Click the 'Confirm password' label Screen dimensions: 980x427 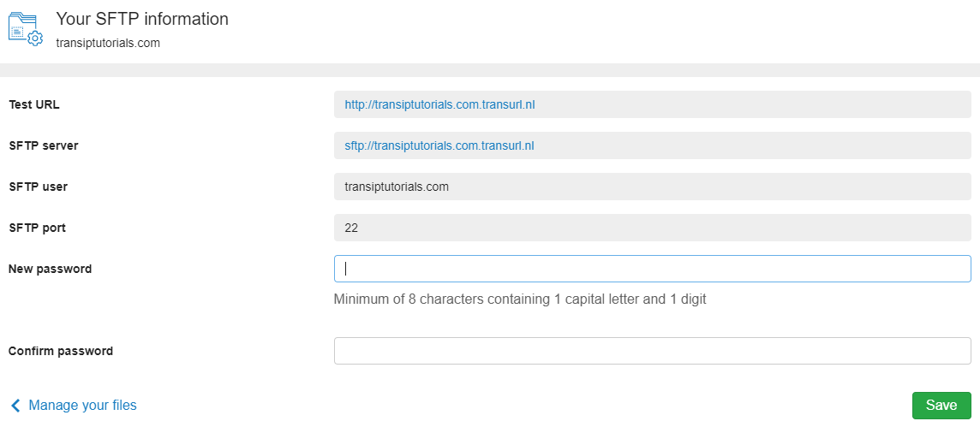click(61, 351)
